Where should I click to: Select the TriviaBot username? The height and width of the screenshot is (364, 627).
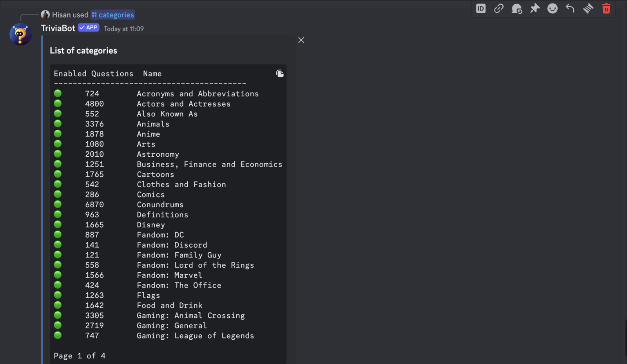coord(58,28)
